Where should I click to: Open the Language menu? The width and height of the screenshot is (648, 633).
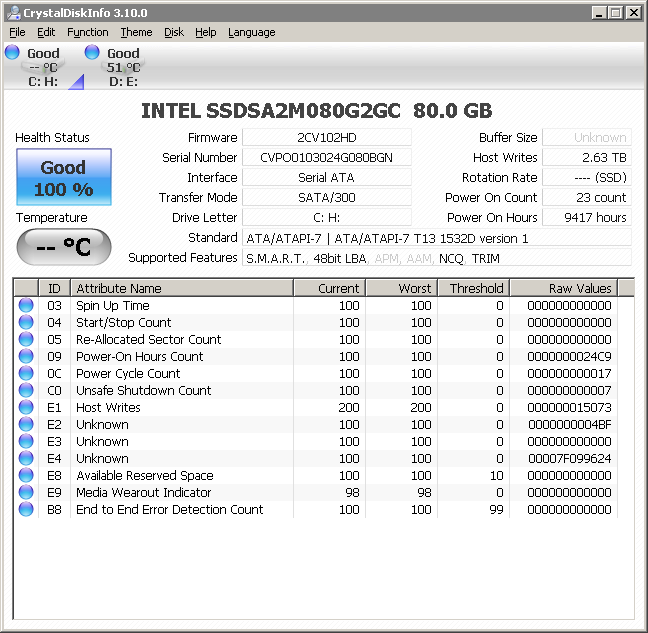click(251, 32)
